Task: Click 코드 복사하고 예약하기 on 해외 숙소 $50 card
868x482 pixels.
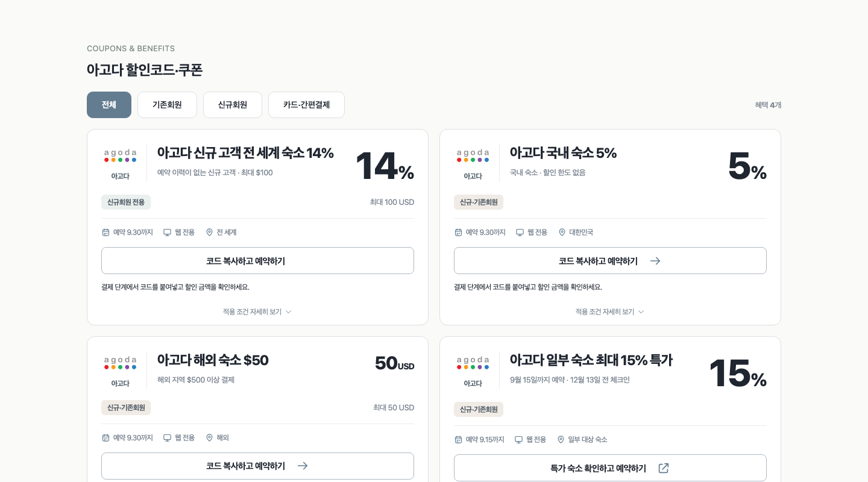Action: click(x=257, y=466)
